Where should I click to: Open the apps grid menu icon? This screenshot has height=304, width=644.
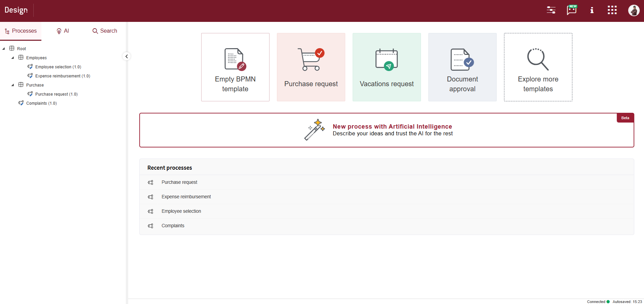coord(612,10)
